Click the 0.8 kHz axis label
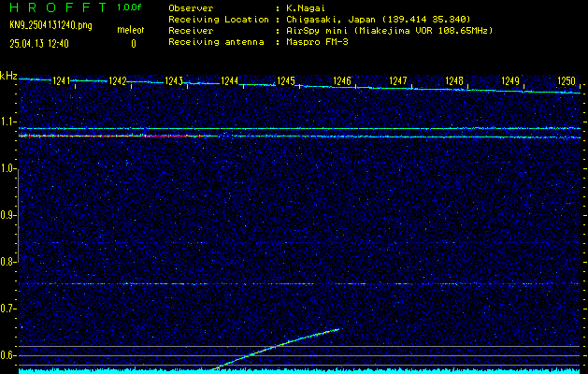Image resolution: width=588 pixels, height=374 pixels. tap(8, 262)
